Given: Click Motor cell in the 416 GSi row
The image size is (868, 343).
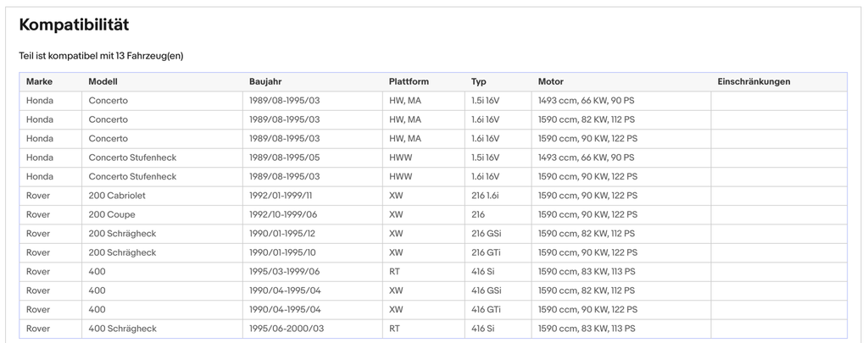Looking at the screenshot, I should pos(587,291).
